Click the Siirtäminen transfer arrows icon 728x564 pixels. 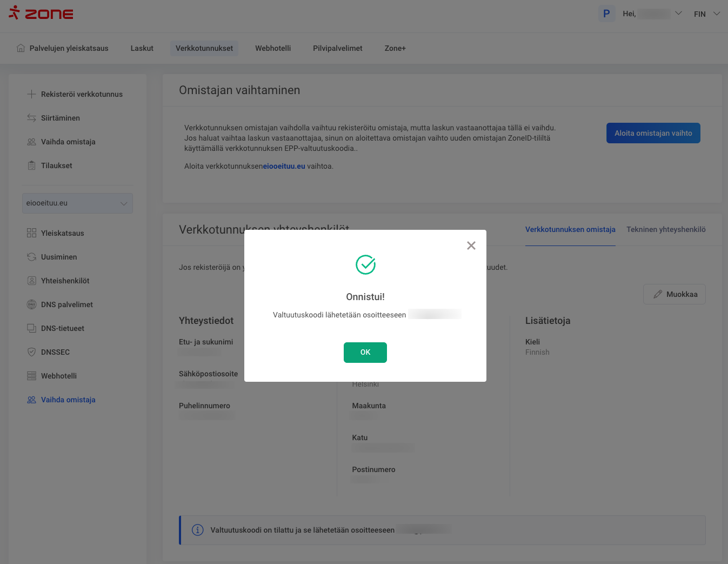click(x=31, y=118)
